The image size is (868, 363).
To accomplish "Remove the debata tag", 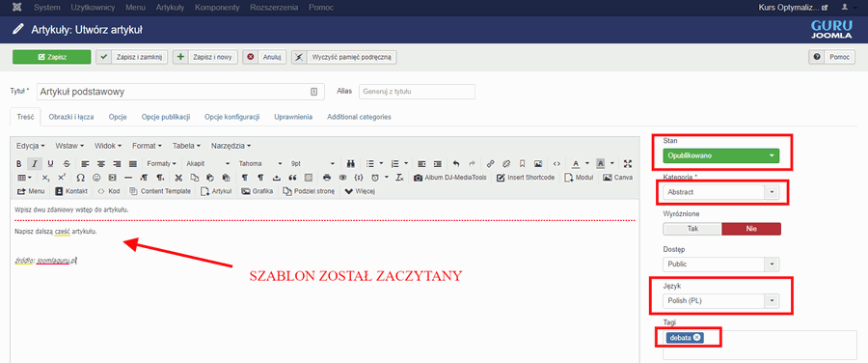I will pyautogui.click(x=697, y=338).
